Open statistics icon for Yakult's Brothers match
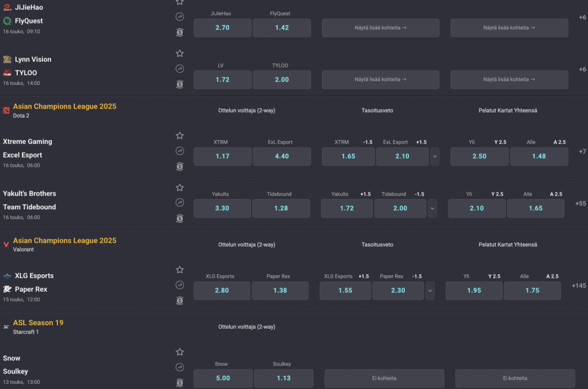 (180, 203)
